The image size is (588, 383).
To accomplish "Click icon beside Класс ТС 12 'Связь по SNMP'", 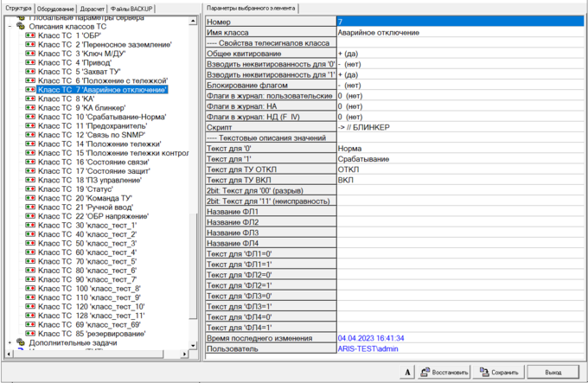I will (x=29, y=135).
